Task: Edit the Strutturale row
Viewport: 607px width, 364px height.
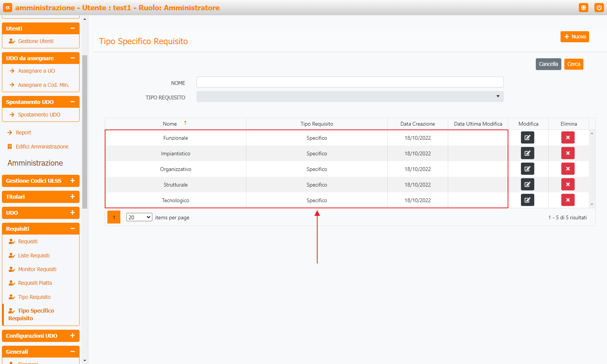Action: 527,184
